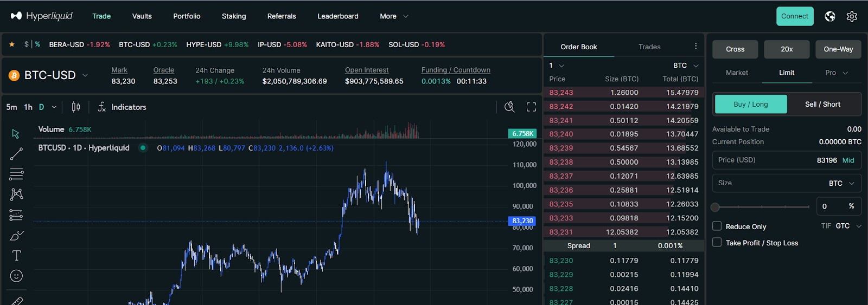
Task: Enable the Reduce Only checkbox
Action: click(717, 226)
